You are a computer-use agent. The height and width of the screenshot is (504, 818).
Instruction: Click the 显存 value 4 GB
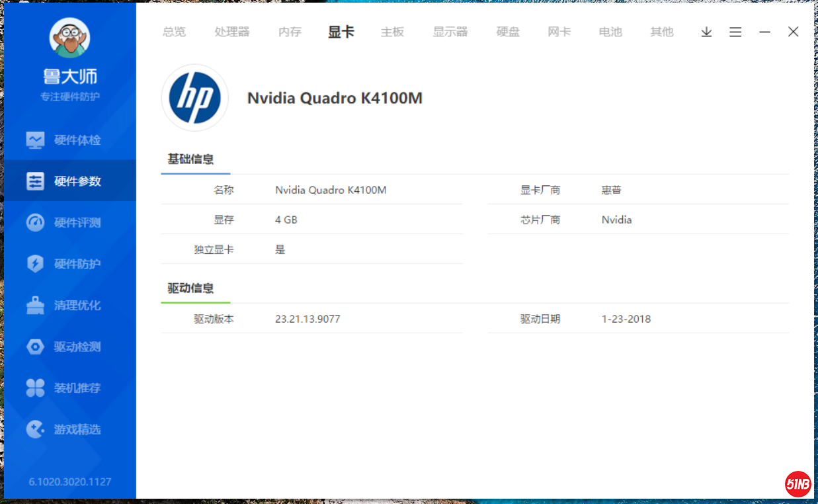pos(286,220)
